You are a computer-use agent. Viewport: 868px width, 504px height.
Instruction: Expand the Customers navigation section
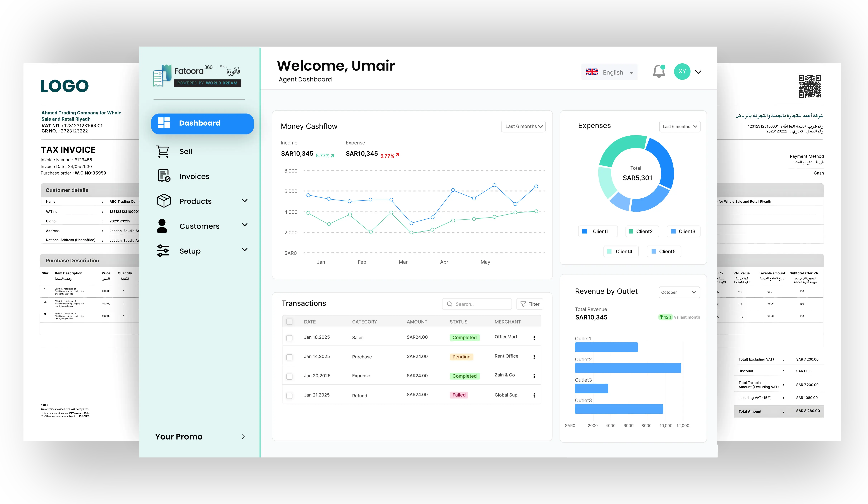245,225
